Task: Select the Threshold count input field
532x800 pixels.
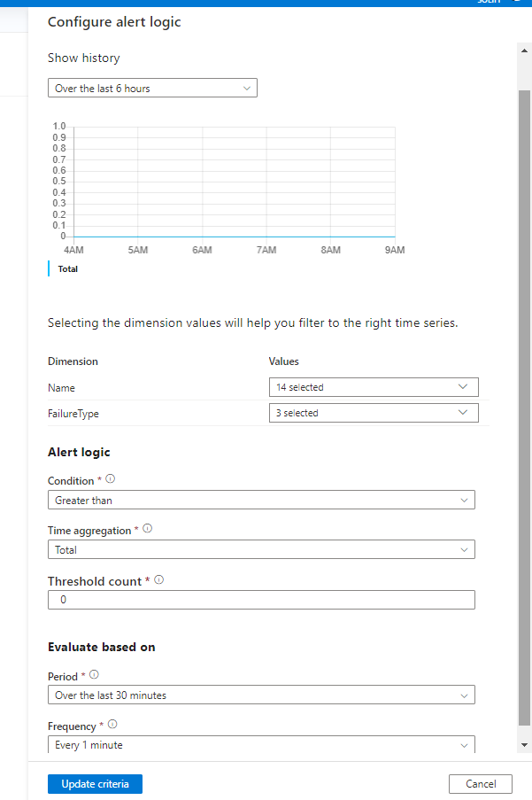Action: tap(260, 599)
